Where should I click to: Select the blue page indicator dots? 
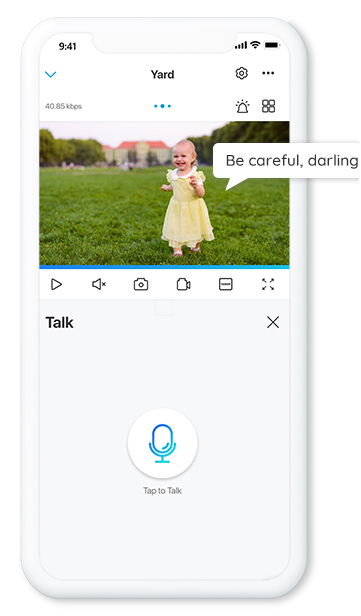pos(162,106)
